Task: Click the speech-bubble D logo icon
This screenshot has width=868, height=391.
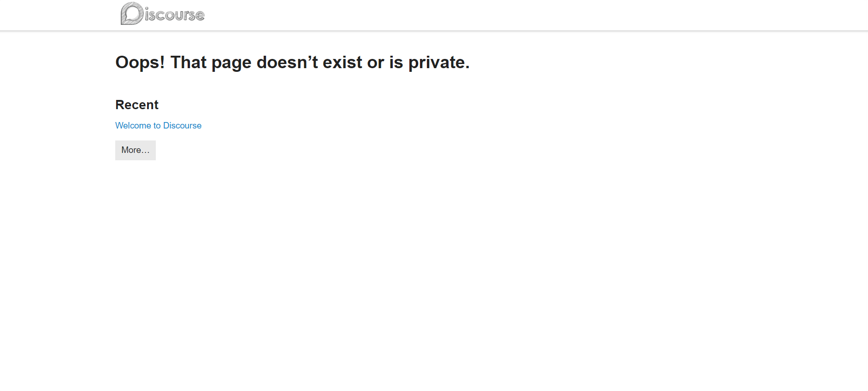Action: [x=132, y=13]
